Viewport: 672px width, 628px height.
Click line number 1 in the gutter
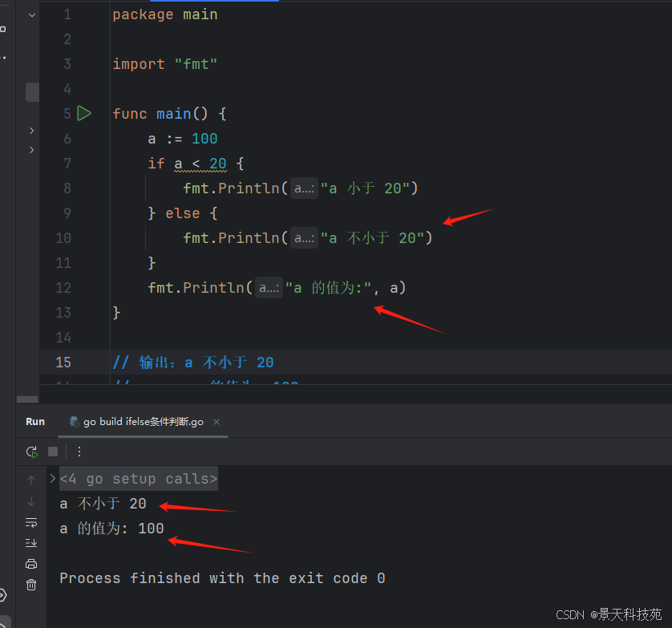pyautogui.click(x=67, y=14)
